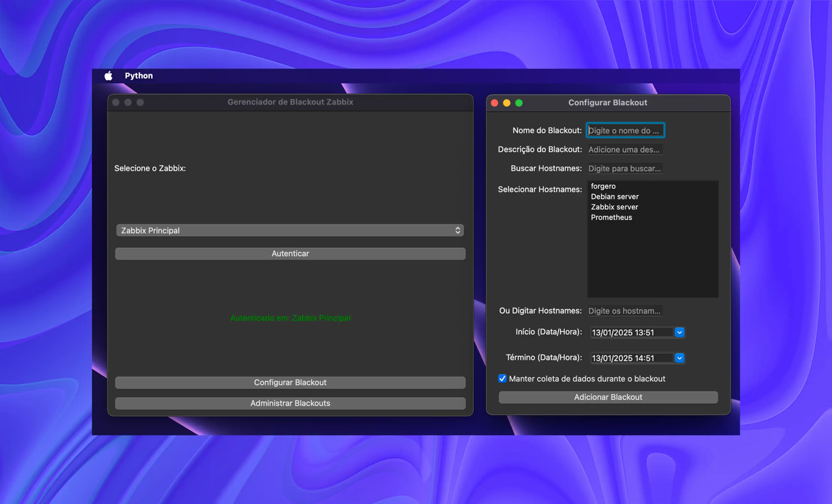Uncheck Manter coleta de dados checkbox
Image resolution: width=832 pixels, height=504 pixels.
click(x=502, y=378)
